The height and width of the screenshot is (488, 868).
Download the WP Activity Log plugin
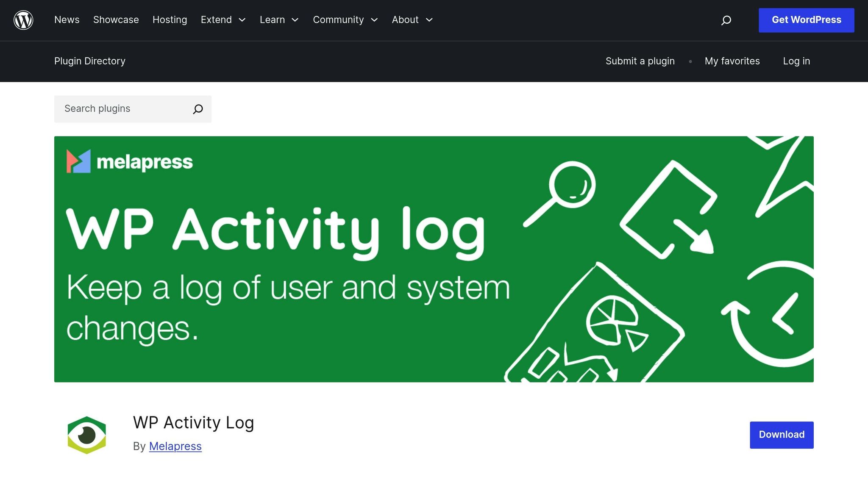click(782, 435)
